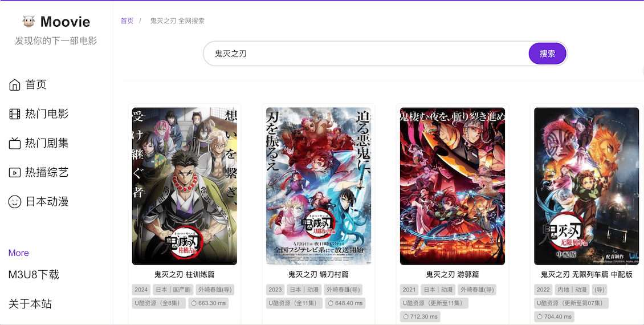Click the 首页 breadcrumb link
This screenshot has height=325, width=644.
[x=127, y=21]
